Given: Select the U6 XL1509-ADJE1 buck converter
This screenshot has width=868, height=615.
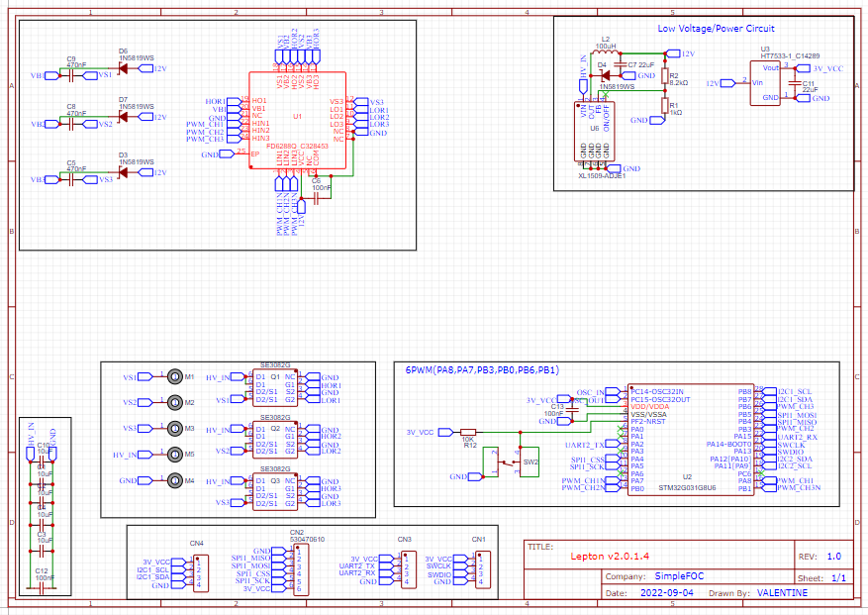Looking at the screenshot, I should [595, 132].
